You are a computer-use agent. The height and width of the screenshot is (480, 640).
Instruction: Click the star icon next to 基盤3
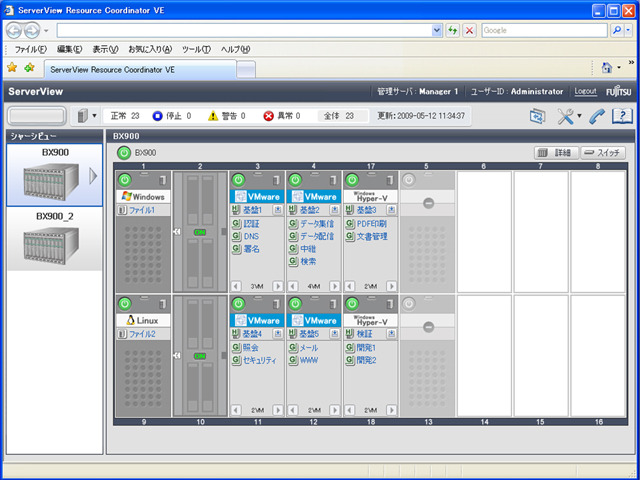coord(391,210)
